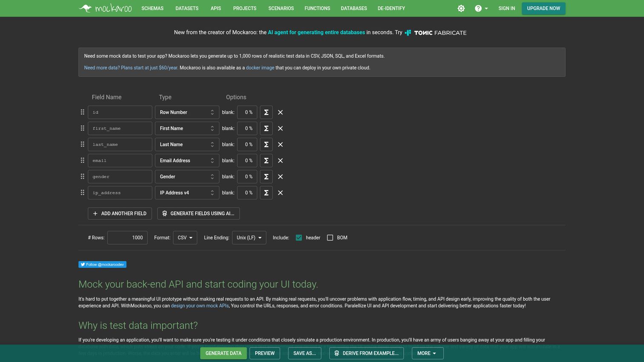This screenshot has width=644, height=362.
Task: Click the Follow @mockaroodev Twitter button
Action: pyautogui.click(x=103, y=265)
